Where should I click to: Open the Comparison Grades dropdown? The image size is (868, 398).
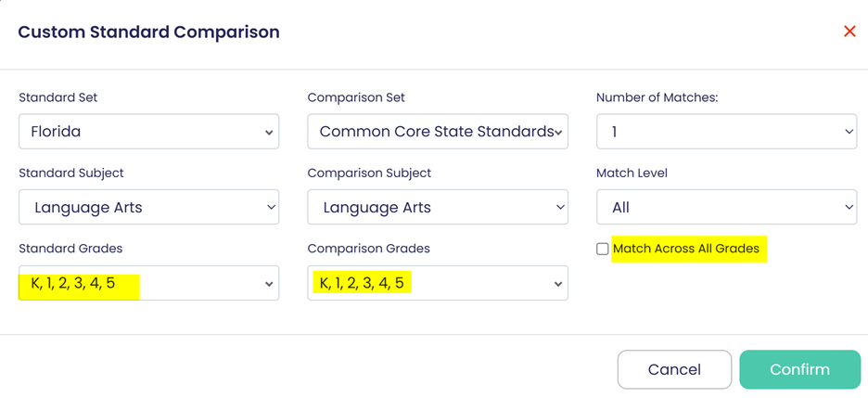438,284
